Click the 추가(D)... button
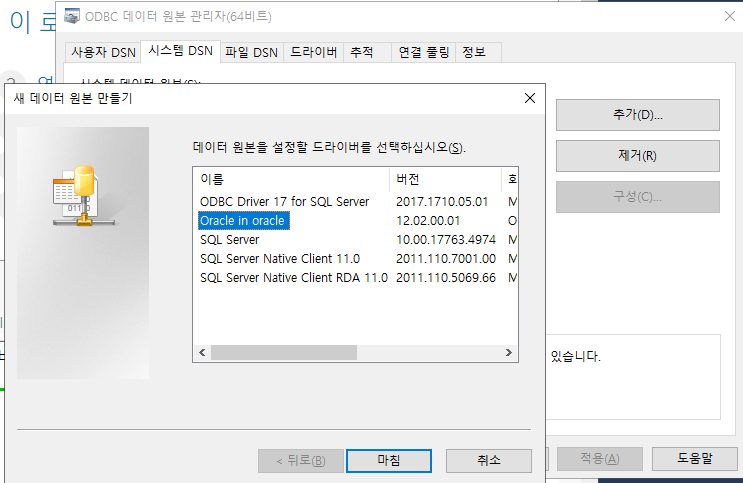This screenshot has width=743, height=483. [x=637, y=115]
